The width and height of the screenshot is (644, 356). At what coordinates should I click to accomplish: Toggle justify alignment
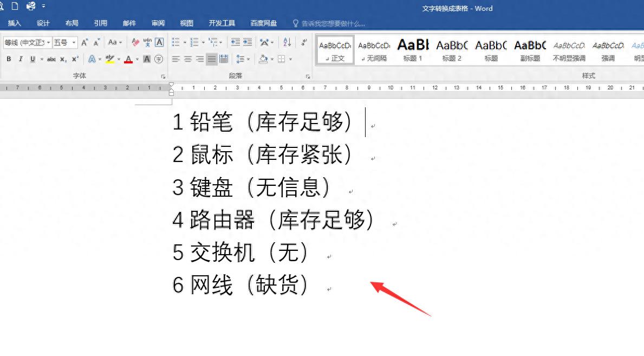pos(212,59)
